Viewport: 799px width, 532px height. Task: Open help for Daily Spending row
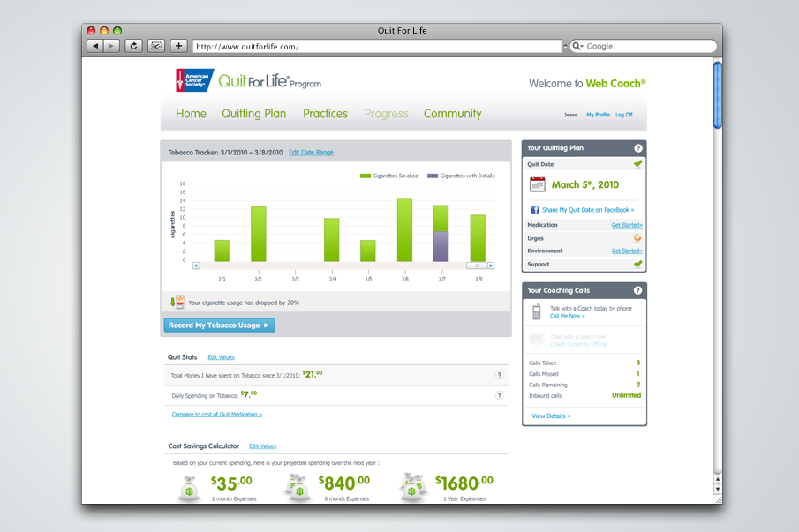(500, 395)
